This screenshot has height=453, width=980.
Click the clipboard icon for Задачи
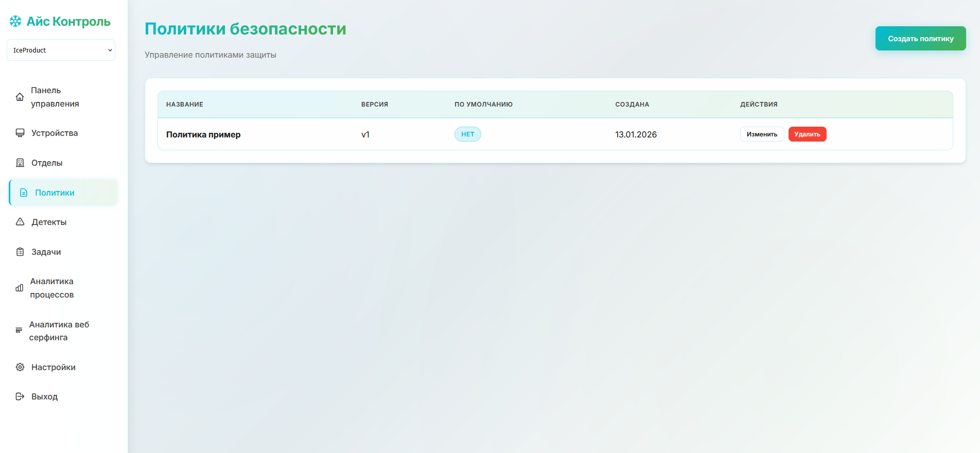tap(20, 252)
